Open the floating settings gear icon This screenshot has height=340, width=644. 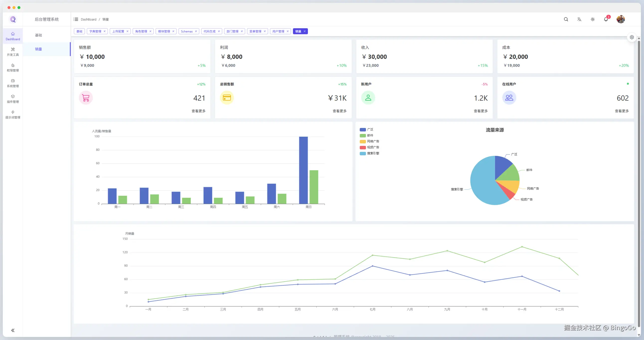tap(632, 37)
